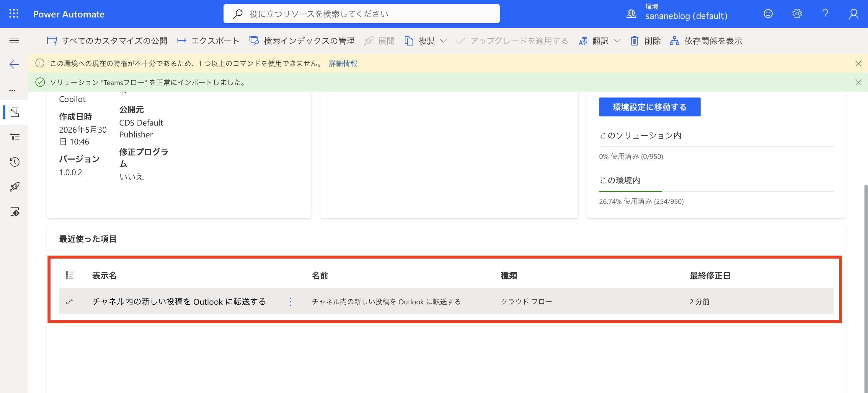Click 環境設定に移動する button
Image resolution: width=868 pixels, height=393 pixels.
pos(649,107)
